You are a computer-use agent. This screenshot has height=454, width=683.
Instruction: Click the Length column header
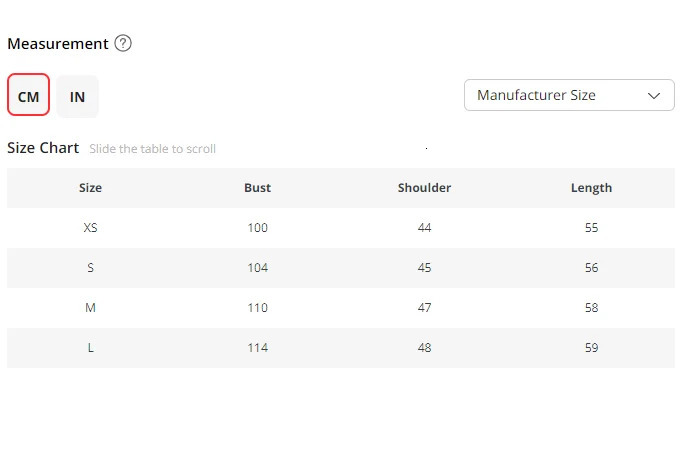(x=591, y=188)
